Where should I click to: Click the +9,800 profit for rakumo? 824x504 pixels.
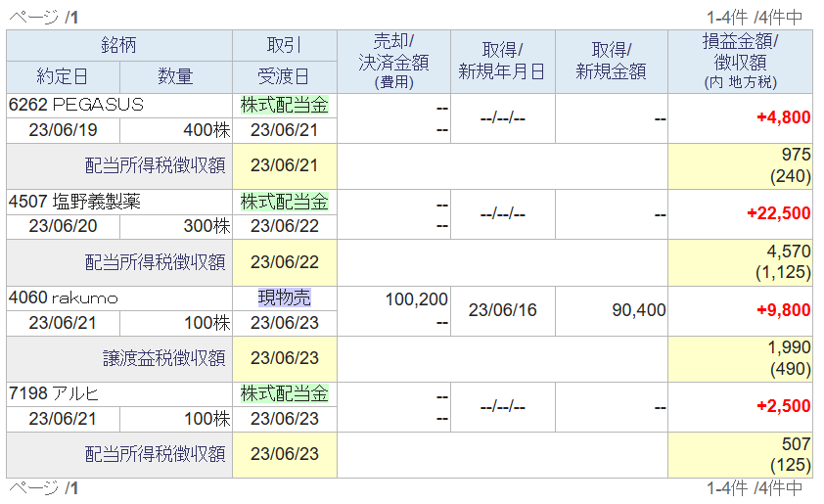[x=783, y=310]
